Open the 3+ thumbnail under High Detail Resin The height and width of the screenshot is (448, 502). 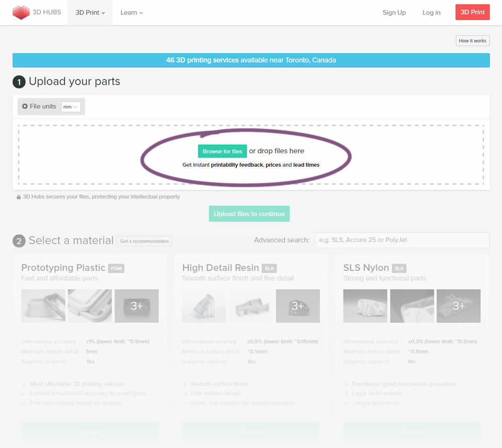click(298, 306)
